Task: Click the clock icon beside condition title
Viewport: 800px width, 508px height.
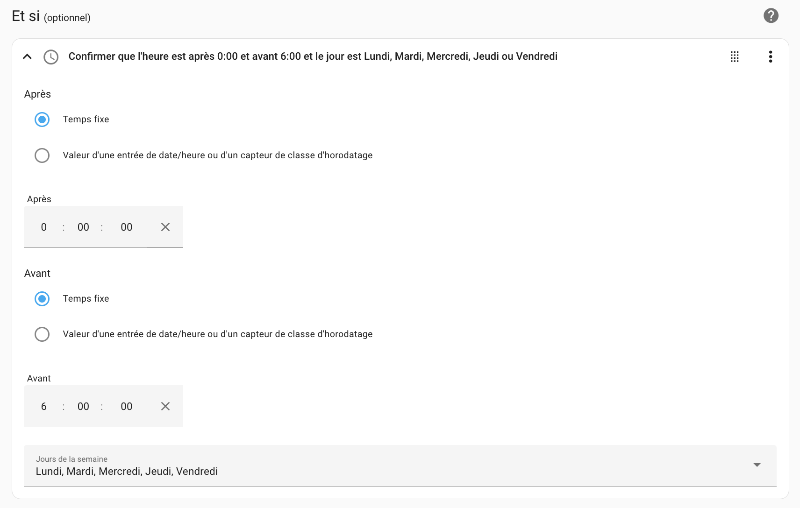Action: [x=51, y=57]
